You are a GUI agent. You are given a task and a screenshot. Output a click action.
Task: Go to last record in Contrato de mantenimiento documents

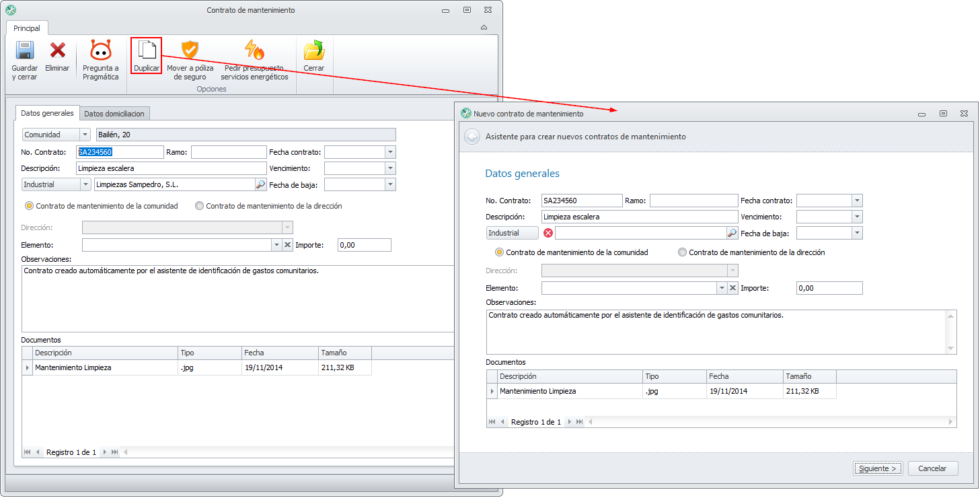115,452
